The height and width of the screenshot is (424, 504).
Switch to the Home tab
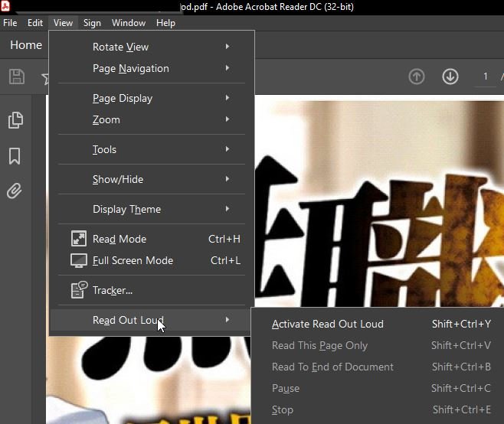pyautogui.click(x=26, y=45)
